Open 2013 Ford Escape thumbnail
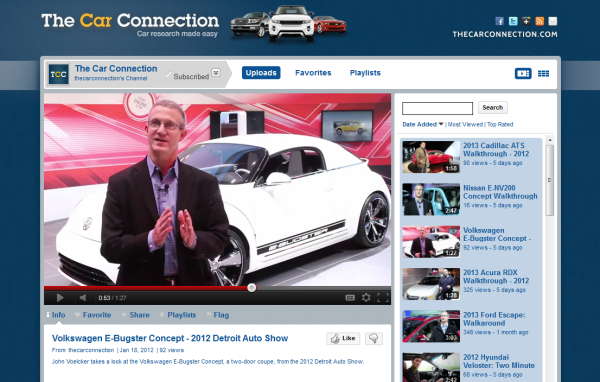This screenshot has width=600, height=382. [x=431, y=326]
